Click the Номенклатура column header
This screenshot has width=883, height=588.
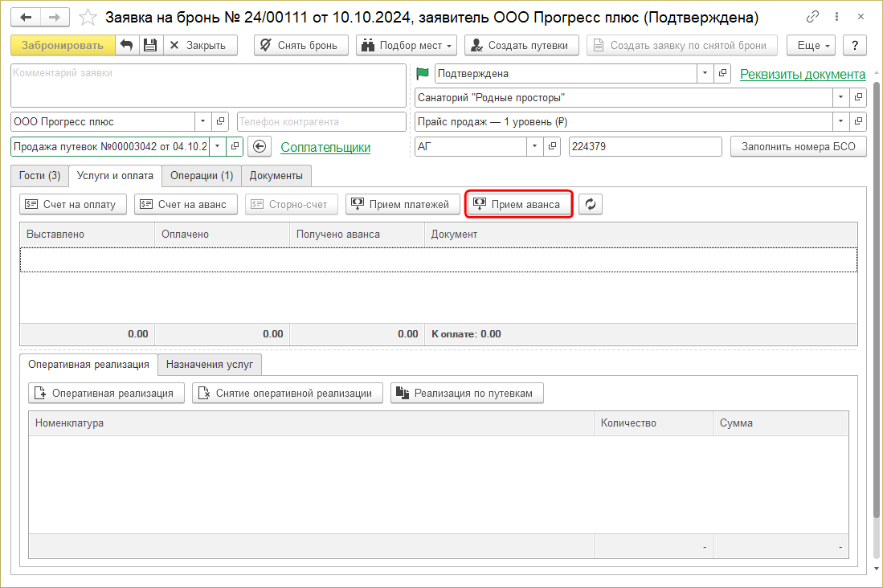click(312, 423)
